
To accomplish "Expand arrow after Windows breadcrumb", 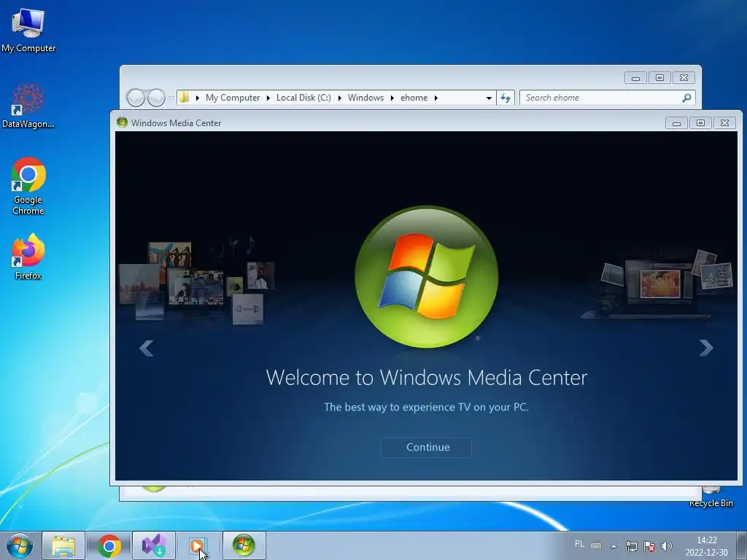I will pos(392,98).
